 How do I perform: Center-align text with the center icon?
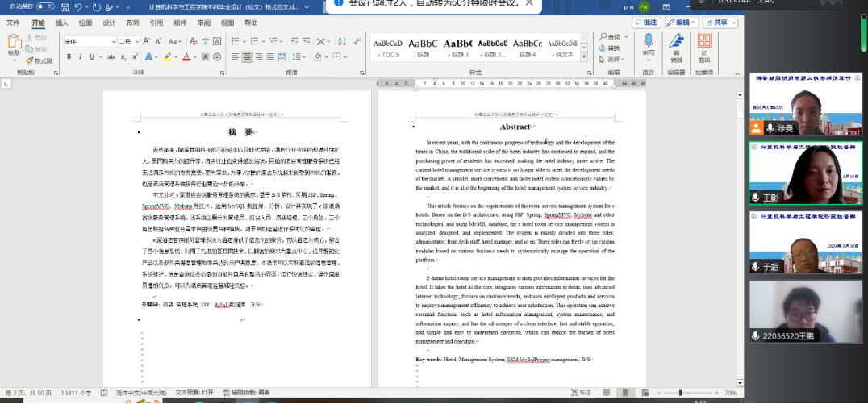(247, 56)
